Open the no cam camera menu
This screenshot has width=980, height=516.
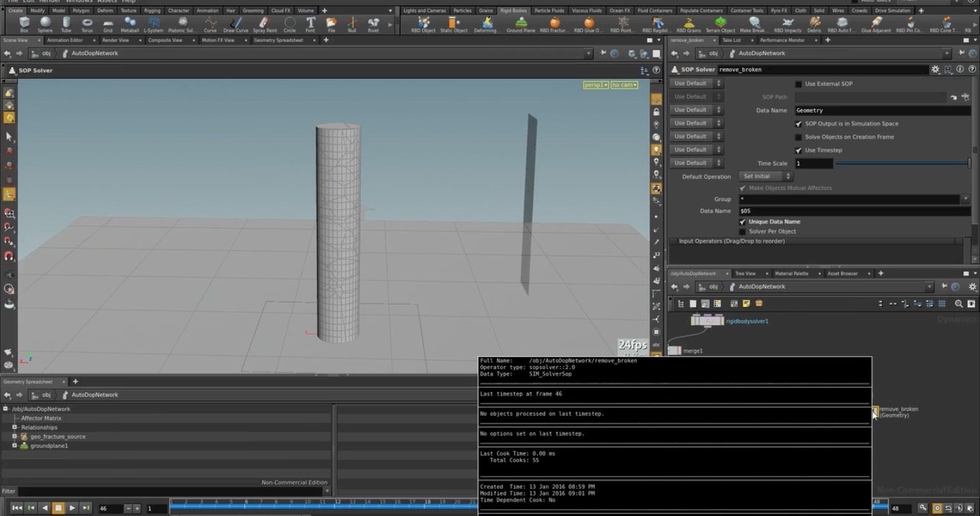[624, 85]
